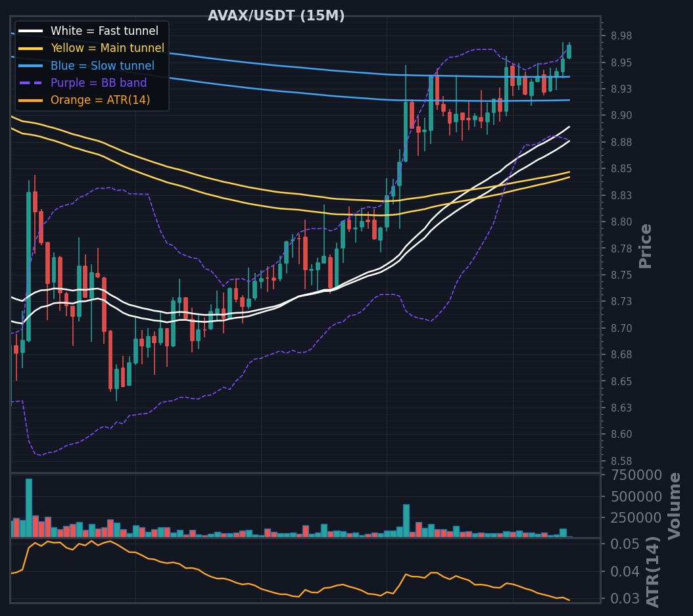Screen dimensions: 693x616
Task: Click the yellow line sample in legend
Action: tap(30, 48)
